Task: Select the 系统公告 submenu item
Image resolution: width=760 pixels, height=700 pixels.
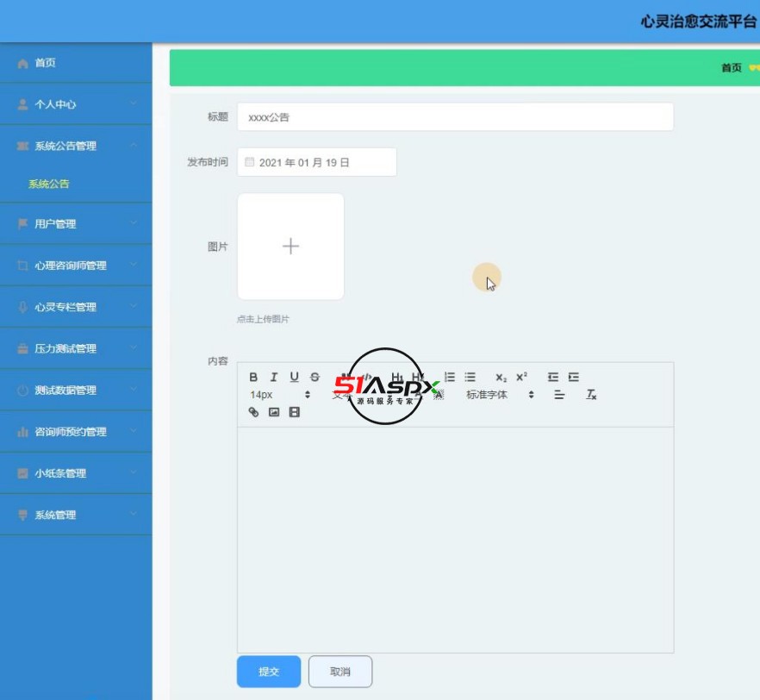Action: (49, 184)
